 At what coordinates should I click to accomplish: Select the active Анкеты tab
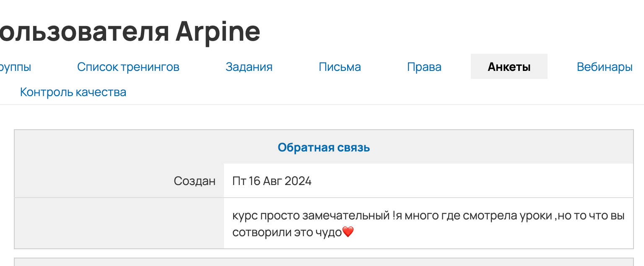pos(509,67)
